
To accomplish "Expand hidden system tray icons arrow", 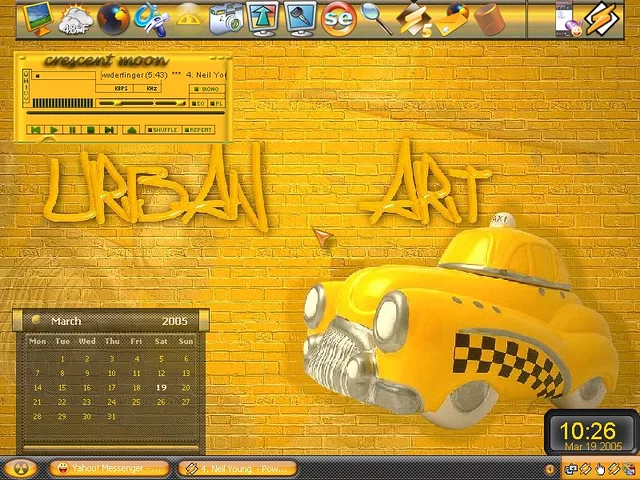I will [550, 469].
